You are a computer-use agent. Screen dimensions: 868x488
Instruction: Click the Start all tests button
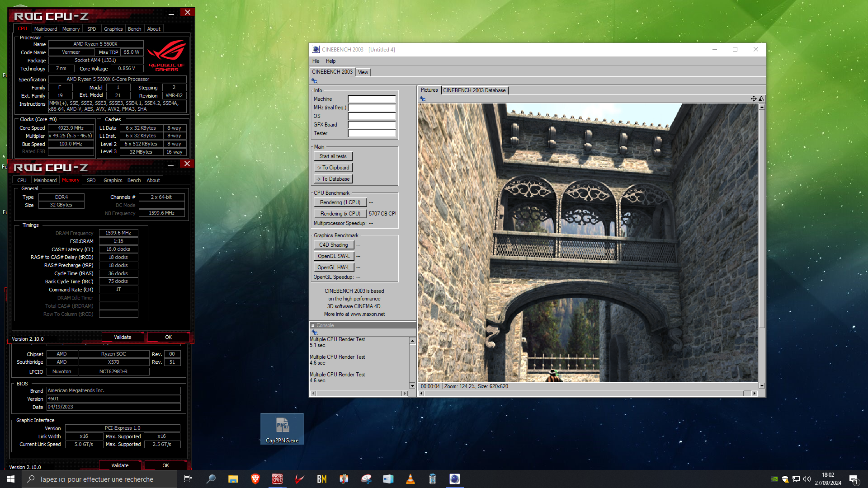coord(333,156)
